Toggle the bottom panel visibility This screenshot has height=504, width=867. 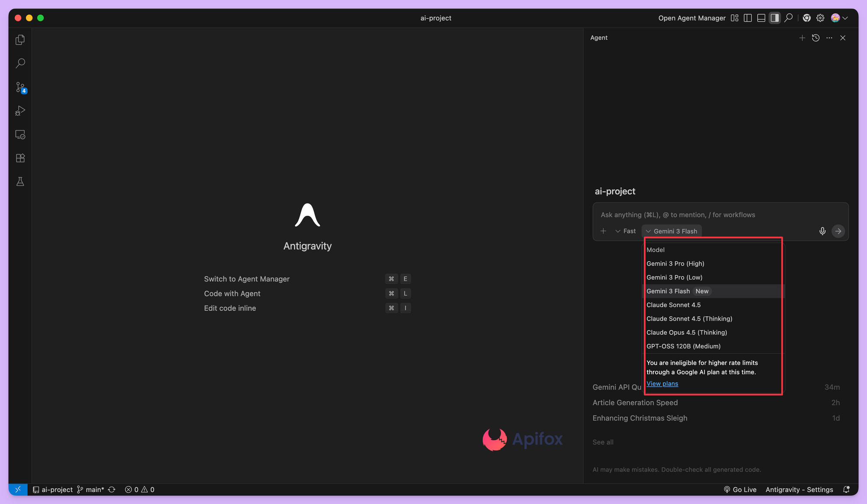click(x=761, y=18)
